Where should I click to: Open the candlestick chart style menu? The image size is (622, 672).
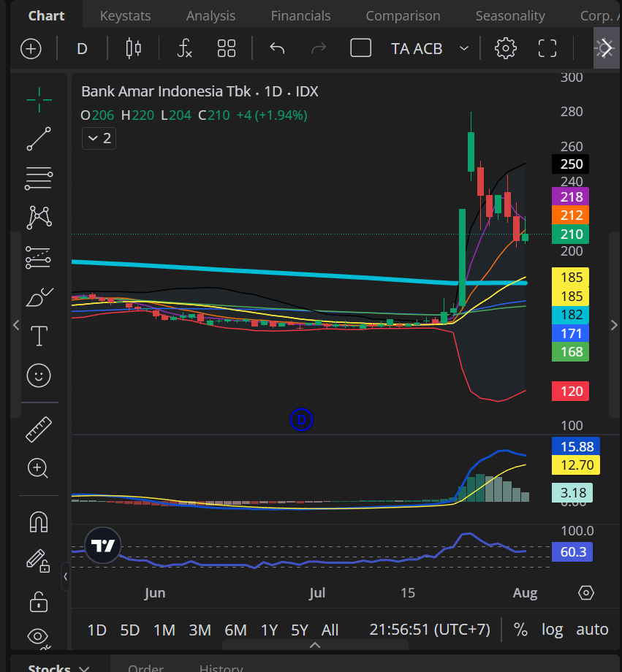(134, 48)
